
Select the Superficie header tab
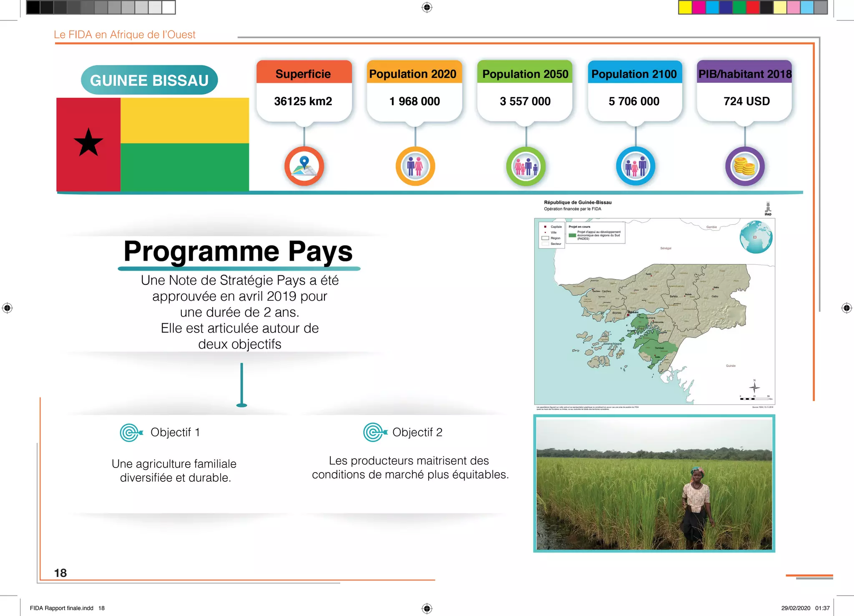point(304,74)
